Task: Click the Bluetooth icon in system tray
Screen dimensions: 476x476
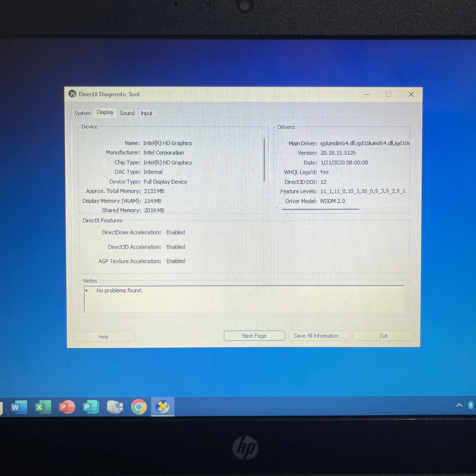Action: 471,405
